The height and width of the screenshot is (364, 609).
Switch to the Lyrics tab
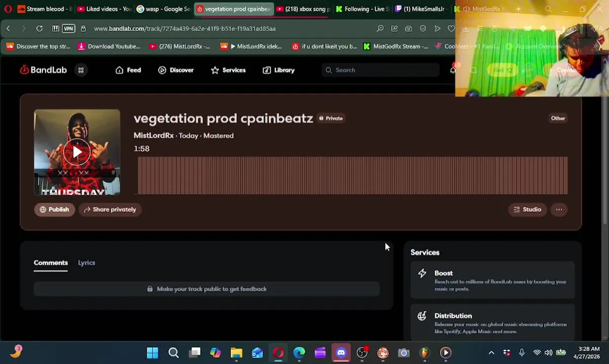pos(86,263)
